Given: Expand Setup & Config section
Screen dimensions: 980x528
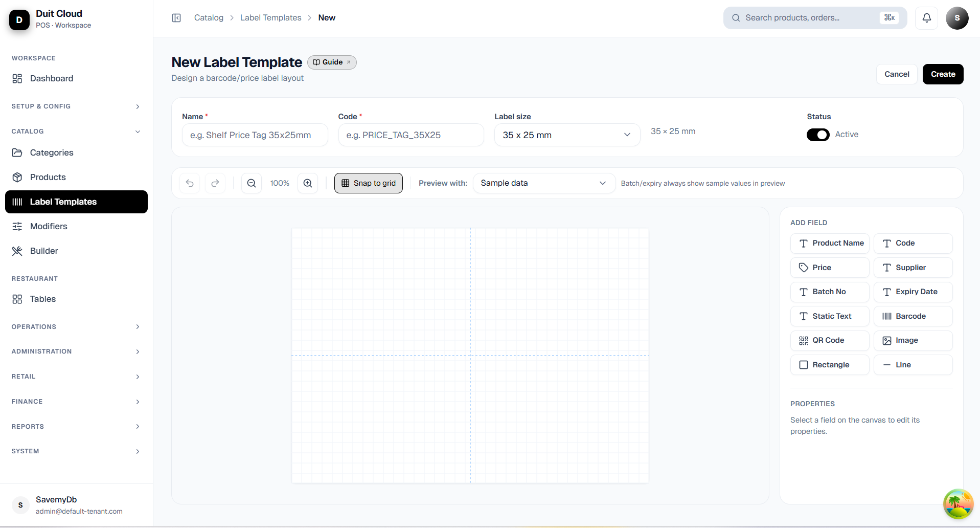Looking at the screenshot, I should (76, 106).
